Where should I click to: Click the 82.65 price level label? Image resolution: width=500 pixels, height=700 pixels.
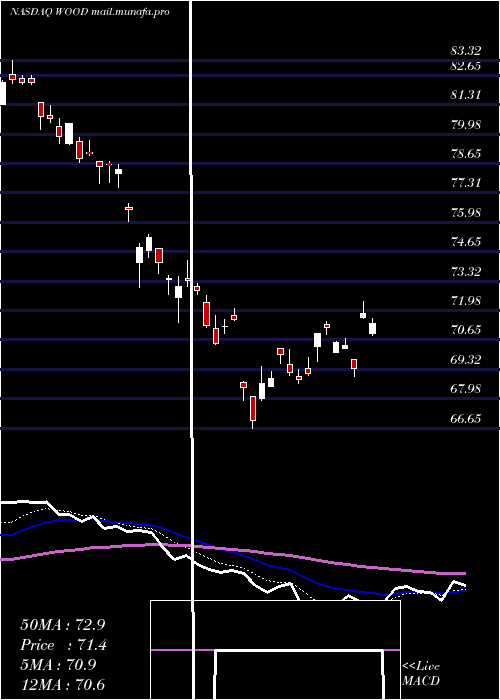pos(466,66)
